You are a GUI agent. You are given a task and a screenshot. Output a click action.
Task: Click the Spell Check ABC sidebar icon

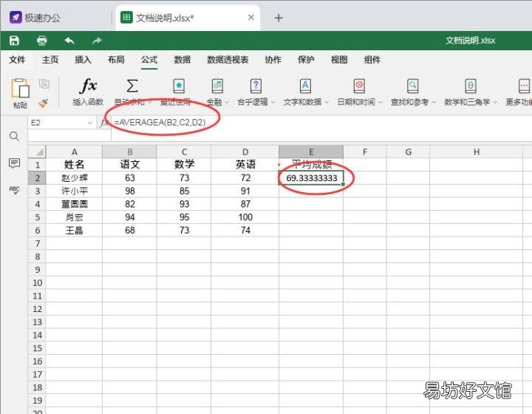[x=14, y=190]
